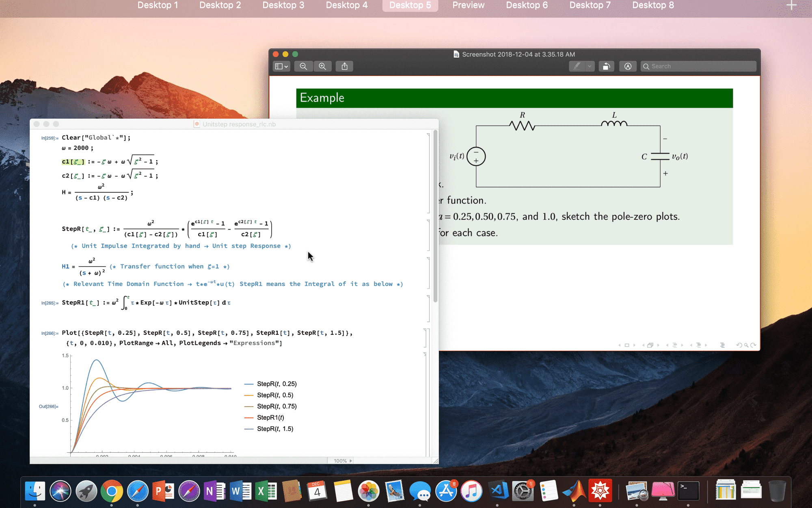Click the zoom out magnifier in Preview
This screenshot has width=812, height=508.
point(303,66)
